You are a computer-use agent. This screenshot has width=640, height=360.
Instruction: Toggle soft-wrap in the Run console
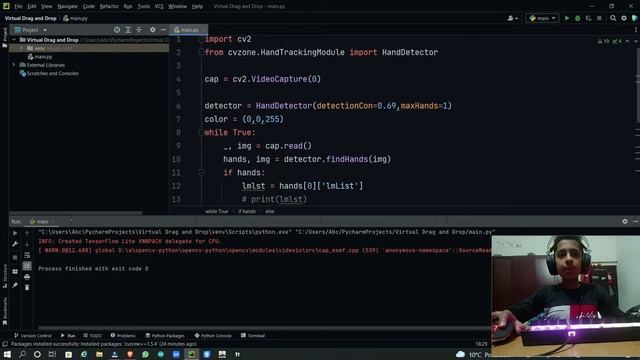[x=27, y=255]
